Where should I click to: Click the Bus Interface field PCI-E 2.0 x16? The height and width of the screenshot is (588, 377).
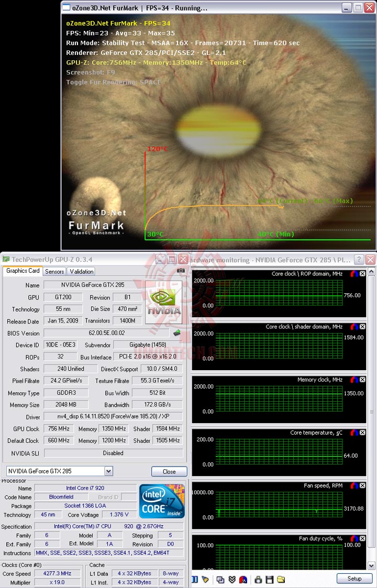pos(148,356)
